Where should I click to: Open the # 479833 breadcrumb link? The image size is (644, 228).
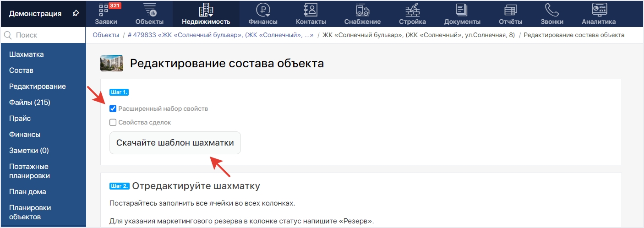click(221, 35)
